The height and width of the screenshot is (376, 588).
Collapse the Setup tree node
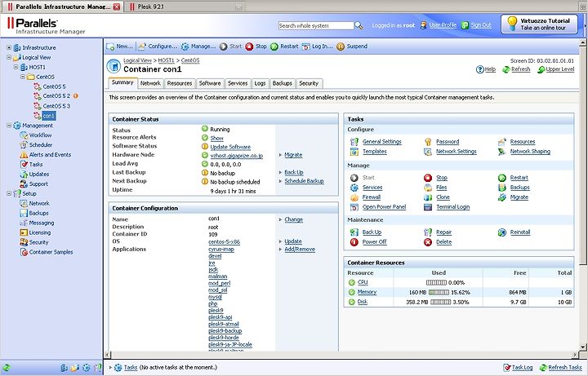9,193
